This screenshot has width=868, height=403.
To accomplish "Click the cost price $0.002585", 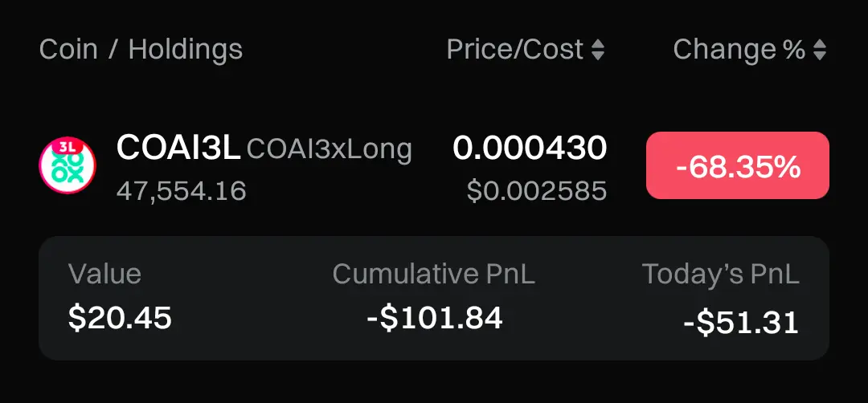I will pyautogui.click(x=537, y=191).
